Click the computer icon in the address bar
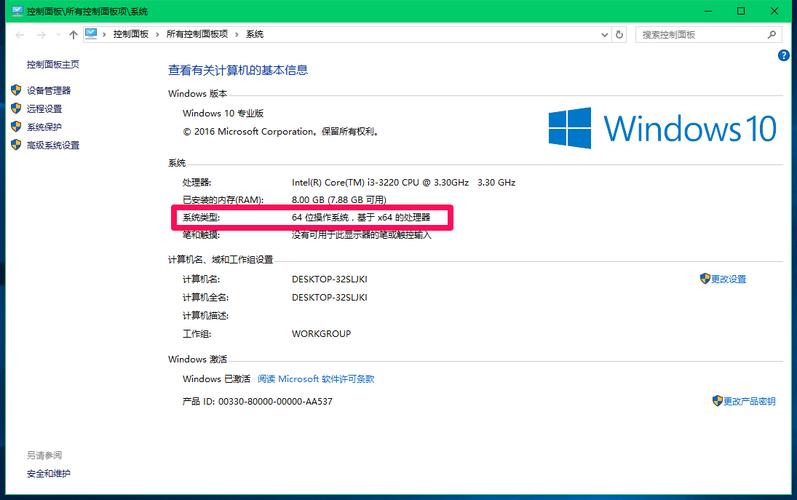 click(91, 34)
